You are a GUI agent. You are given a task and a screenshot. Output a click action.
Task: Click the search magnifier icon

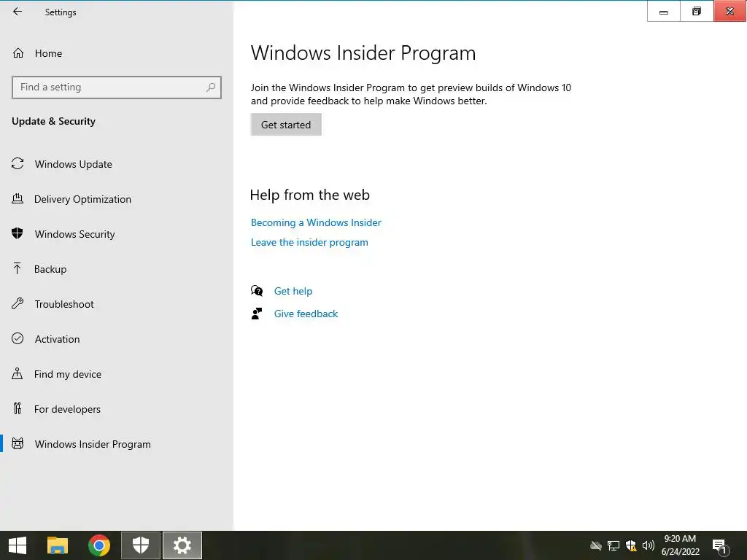pyautogui.click(x=211, y=87)
